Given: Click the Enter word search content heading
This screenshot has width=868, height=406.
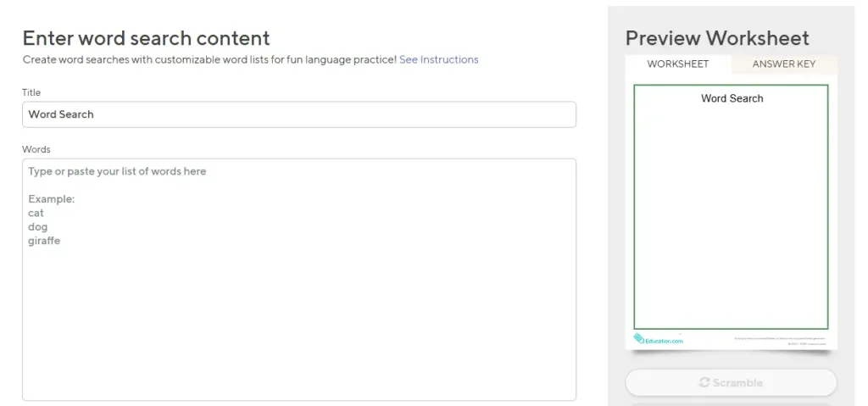Looking at the screenshot, I should (146, 38).
